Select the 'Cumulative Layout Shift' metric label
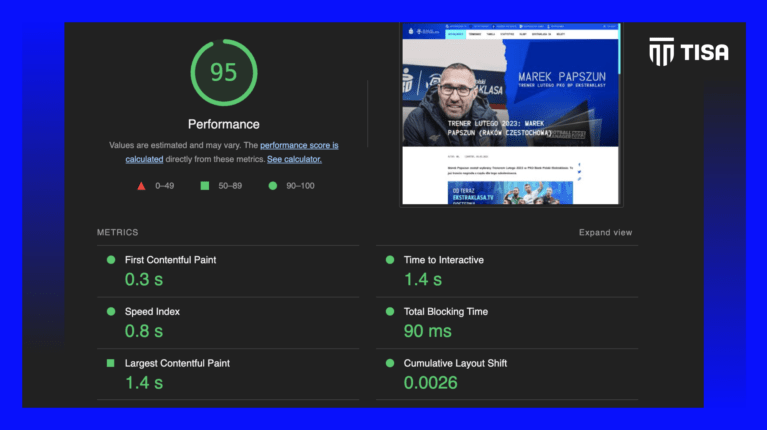This screenshot has width=767, height=430. pyautogui.click(x=455, y=363)
